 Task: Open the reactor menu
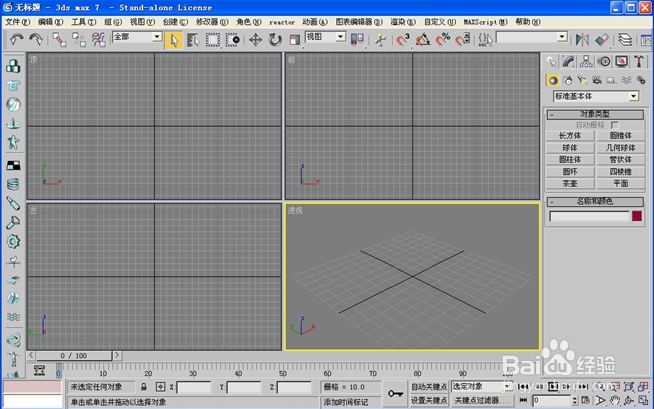(282, 22)
